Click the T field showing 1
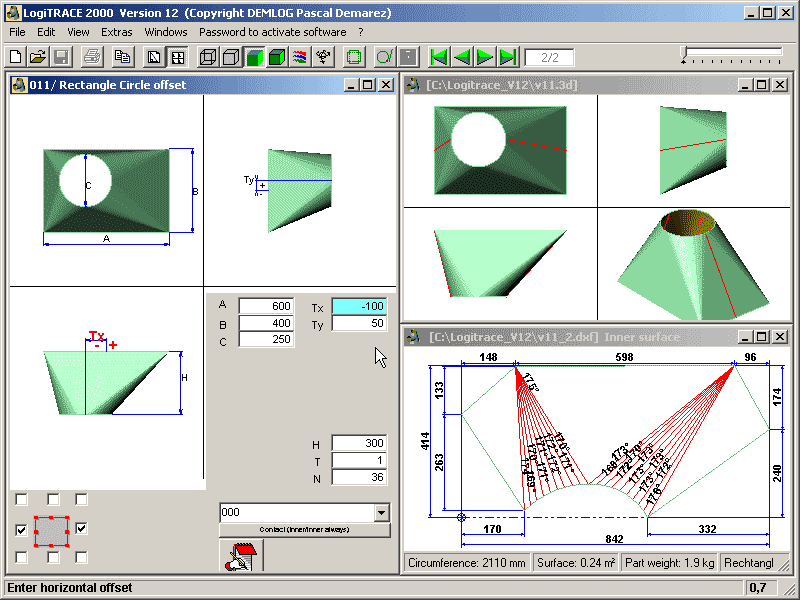This screenshot has height=600, width=800. pos(359,460)
